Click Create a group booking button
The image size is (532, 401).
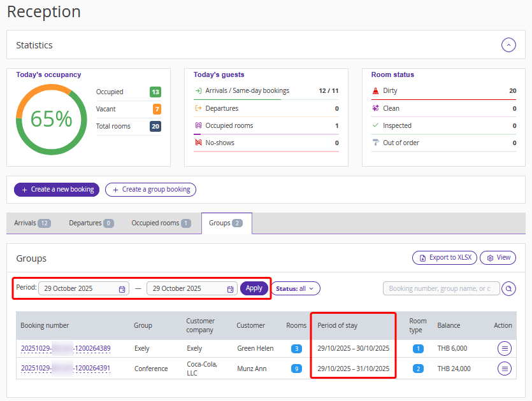tap(150, 190)
